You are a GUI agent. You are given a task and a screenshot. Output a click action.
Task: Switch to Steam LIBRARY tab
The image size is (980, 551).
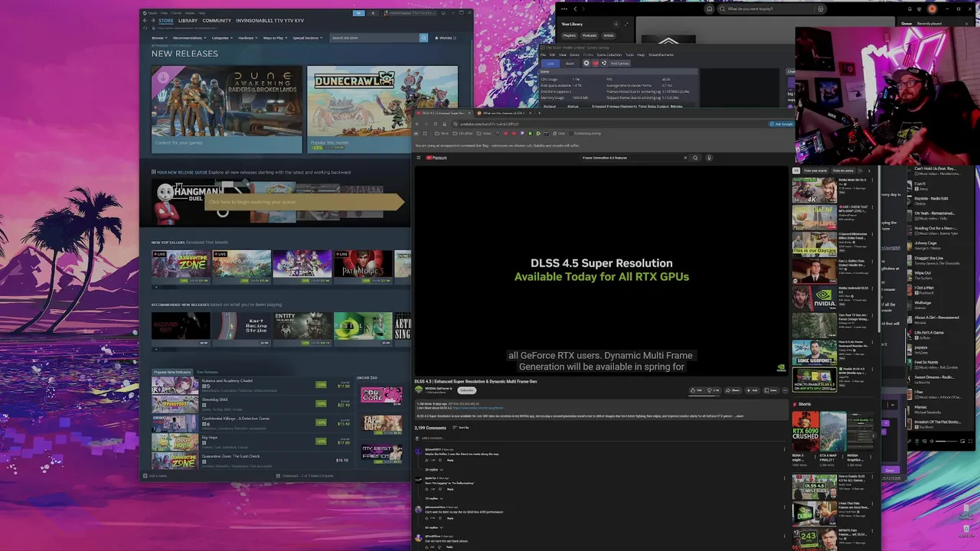pyautogui.click(x=188, y=21)
